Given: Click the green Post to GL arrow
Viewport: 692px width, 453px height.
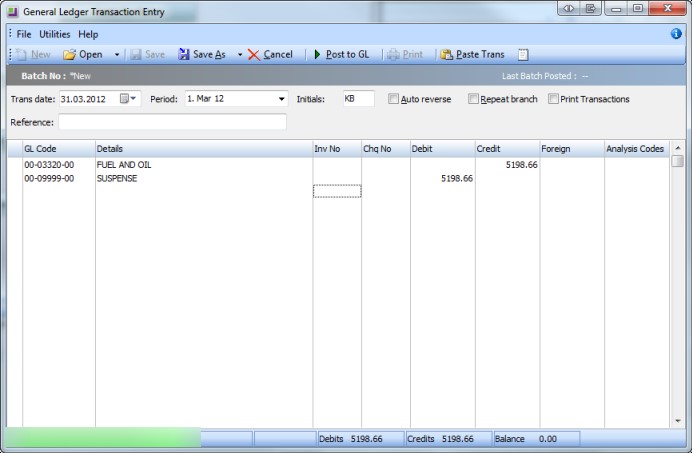Looking at the screenshot, I should (317, 54).
